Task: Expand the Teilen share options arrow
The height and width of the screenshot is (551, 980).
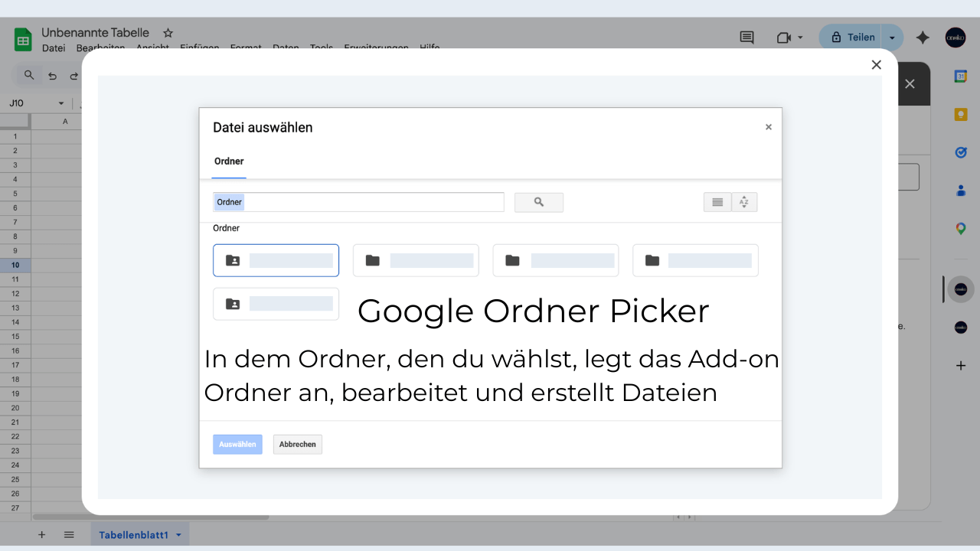Action: pos(892,37)
